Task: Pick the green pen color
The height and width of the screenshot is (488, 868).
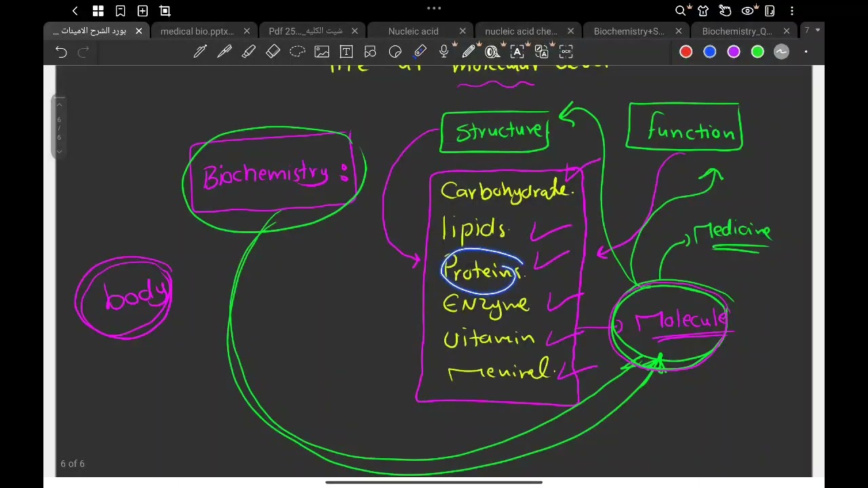Action: pos(757,52)
